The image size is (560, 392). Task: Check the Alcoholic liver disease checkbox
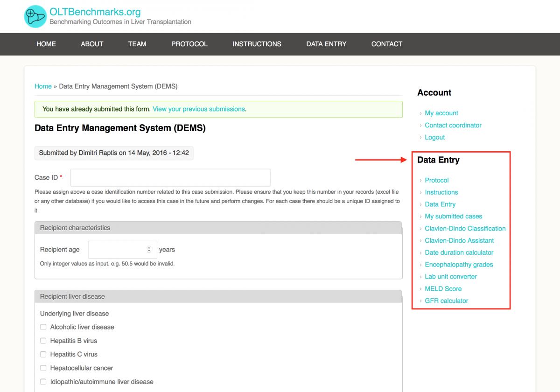coord(43,327)
